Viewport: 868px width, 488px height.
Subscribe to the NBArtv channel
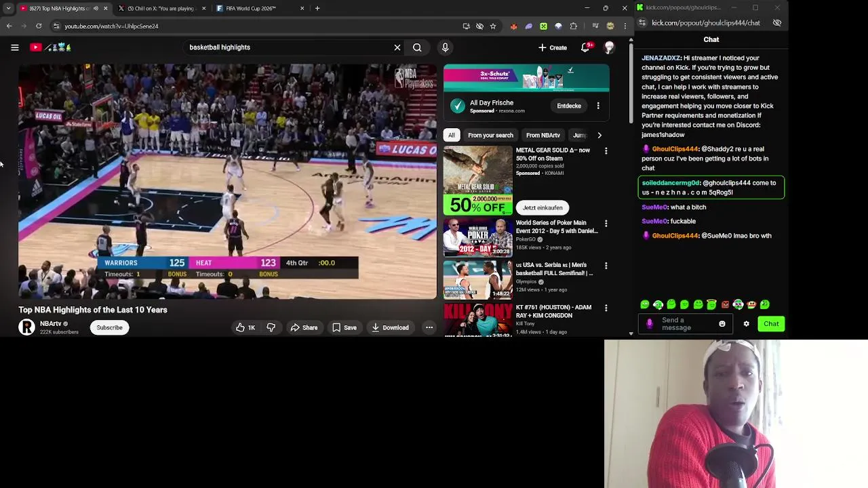click(x=109, y=327)
